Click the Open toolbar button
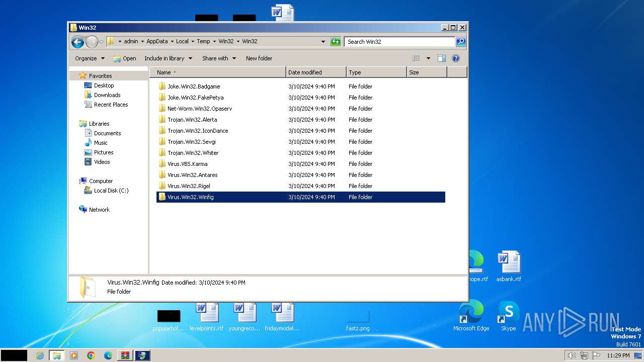Image resolution: width=644 pixels, height=362 pixels. point(125,58)
